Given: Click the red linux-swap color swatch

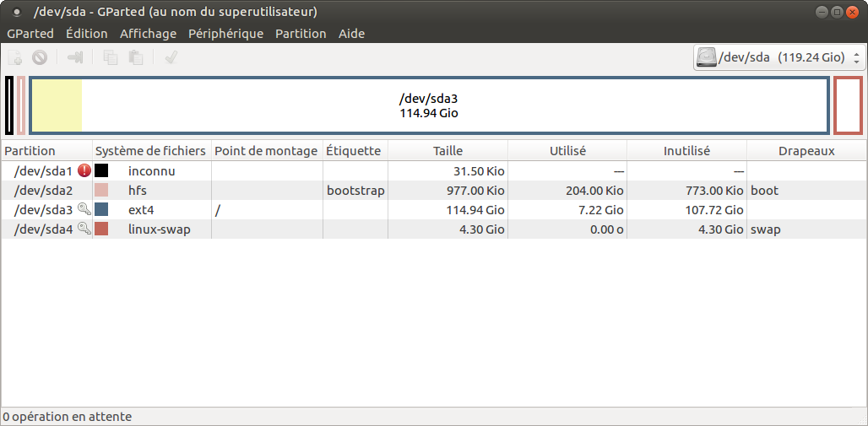Looking at the screenshot, I should 101,229.
